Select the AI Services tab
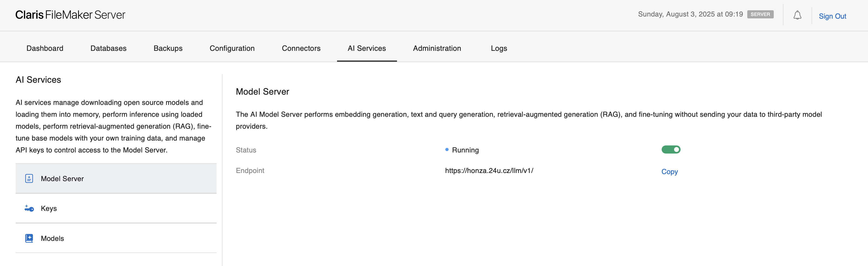 366,48
